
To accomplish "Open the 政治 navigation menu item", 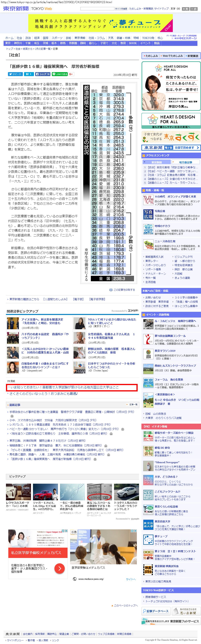I will click(x=28, y=38).
